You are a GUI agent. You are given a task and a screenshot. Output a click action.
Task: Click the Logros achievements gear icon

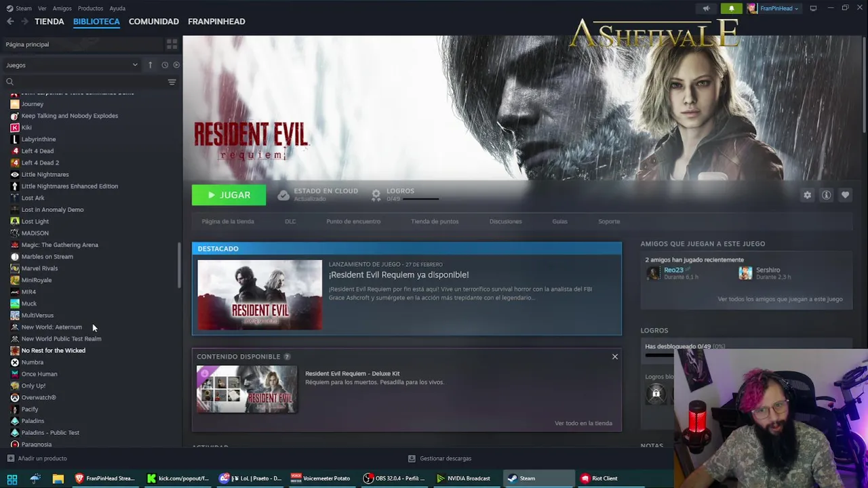(376, 195)
